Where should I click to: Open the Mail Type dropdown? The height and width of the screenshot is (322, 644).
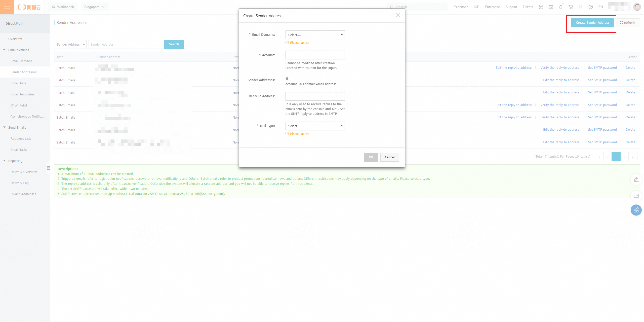(x=315, y=126)
